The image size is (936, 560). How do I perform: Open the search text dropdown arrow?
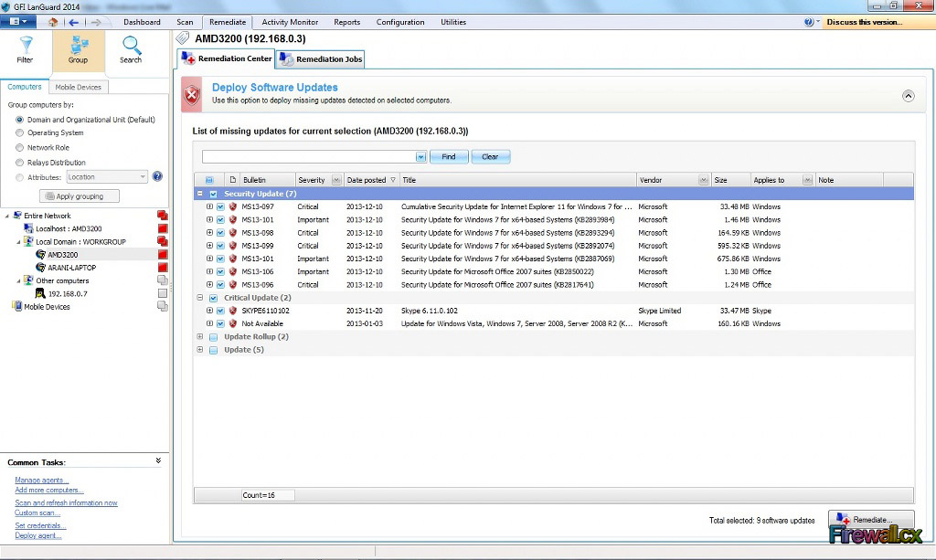(x=420, y=157)
